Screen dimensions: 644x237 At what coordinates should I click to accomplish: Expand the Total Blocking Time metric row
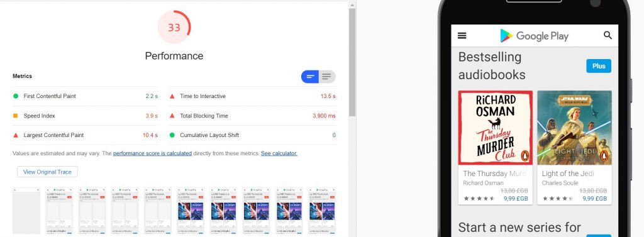coord(252,116)
